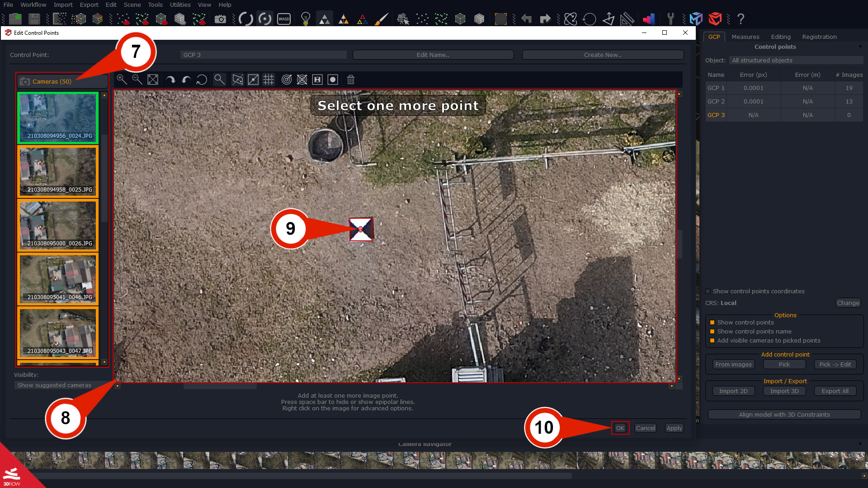
Task: Toggle Show control points coordinates checkbox
Action: pyautogui.click(x=708, y=291)
